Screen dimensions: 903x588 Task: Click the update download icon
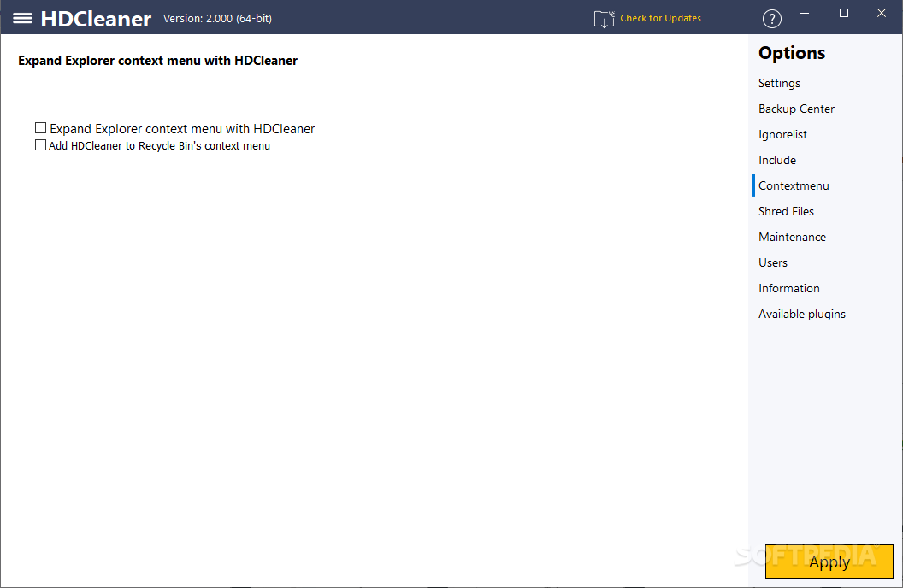click(604, 19)
